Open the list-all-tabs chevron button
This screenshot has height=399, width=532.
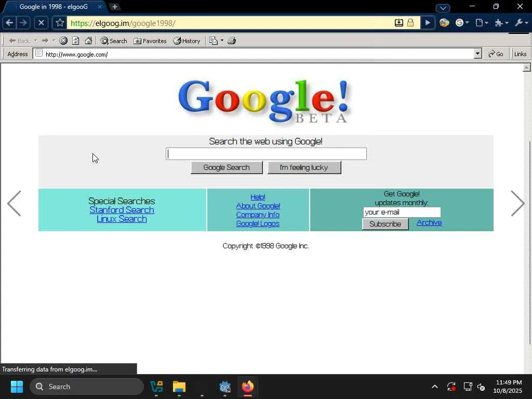443,7
